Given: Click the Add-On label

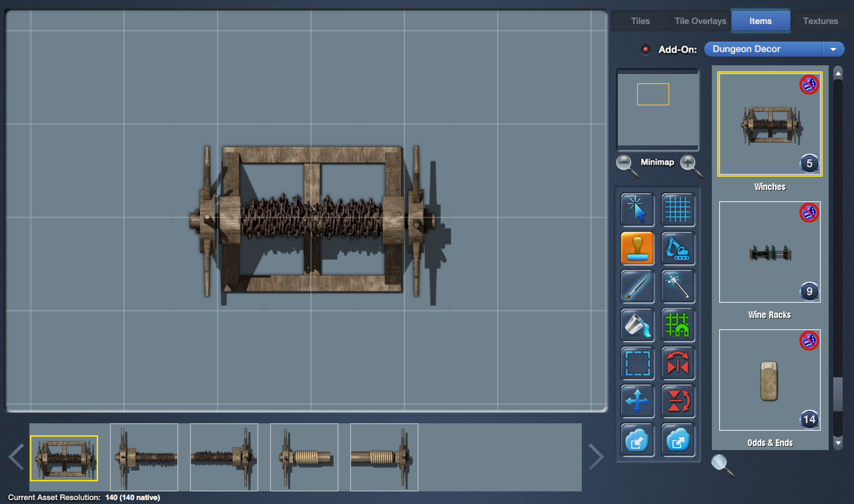Looking at the screenshot, I should pyautogui.click(x=677, y=49).
